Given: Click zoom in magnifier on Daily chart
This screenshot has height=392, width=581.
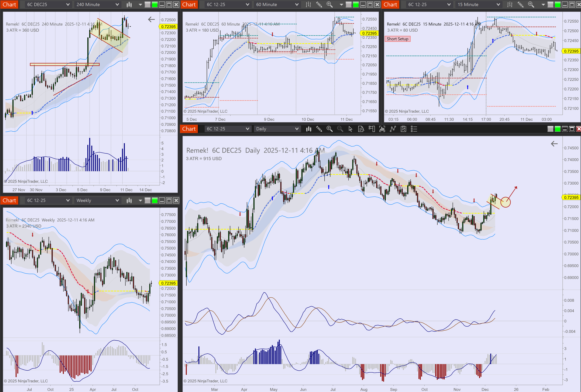Looking at the screenshot, I should (329, 129).
